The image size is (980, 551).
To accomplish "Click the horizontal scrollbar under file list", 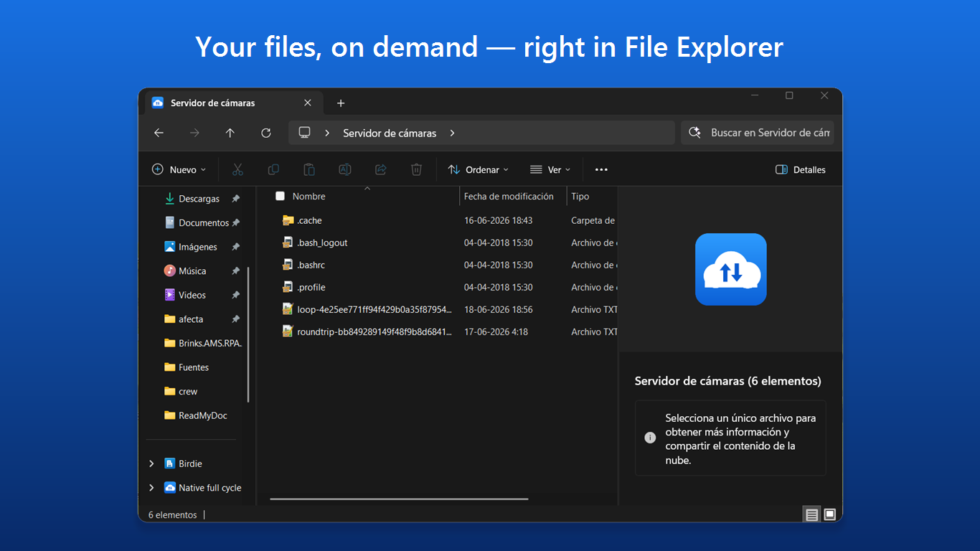I will [x=399, y=499].
